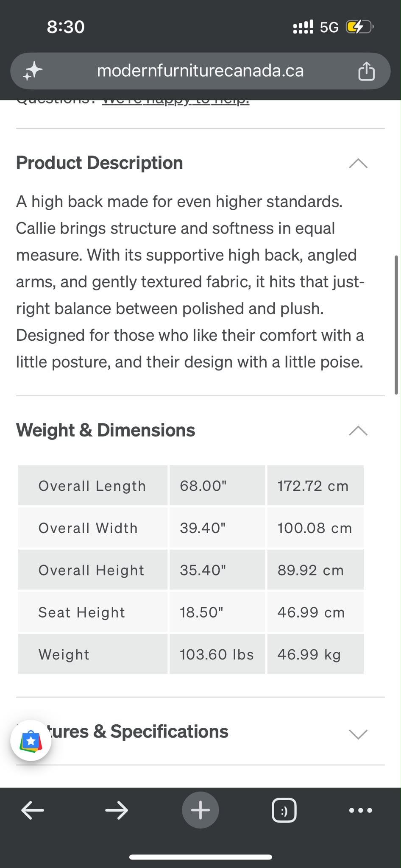Select the Overall Length table row
Image resolution: width=401 pixels, height=868 pixels.
(x=191, y=485)
